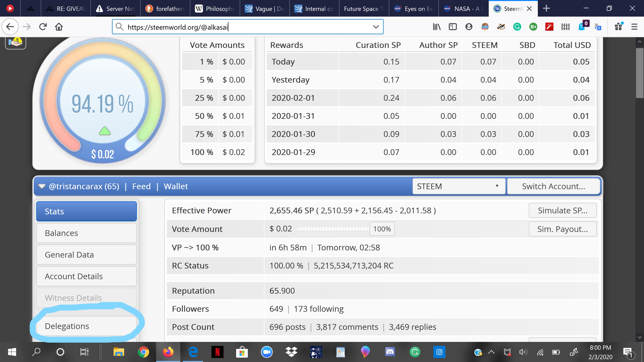Expand the URL bar history dropdown
Viewport: 644px width, 362px height.
click(x=375, y=27)
